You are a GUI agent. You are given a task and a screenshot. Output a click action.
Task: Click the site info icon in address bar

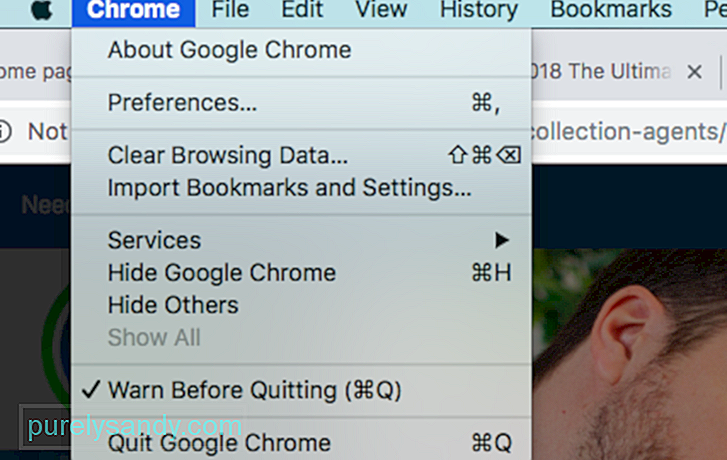[5, 132]
